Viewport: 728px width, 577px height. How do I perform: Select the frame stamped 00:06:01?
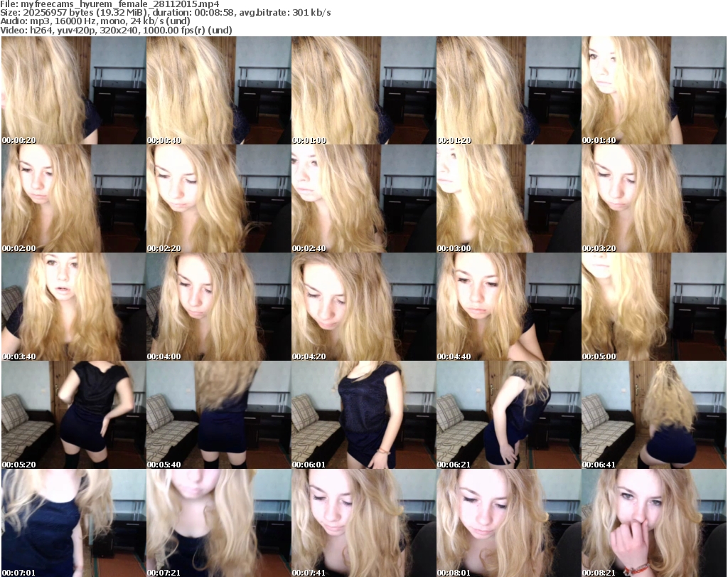point(363,414)
